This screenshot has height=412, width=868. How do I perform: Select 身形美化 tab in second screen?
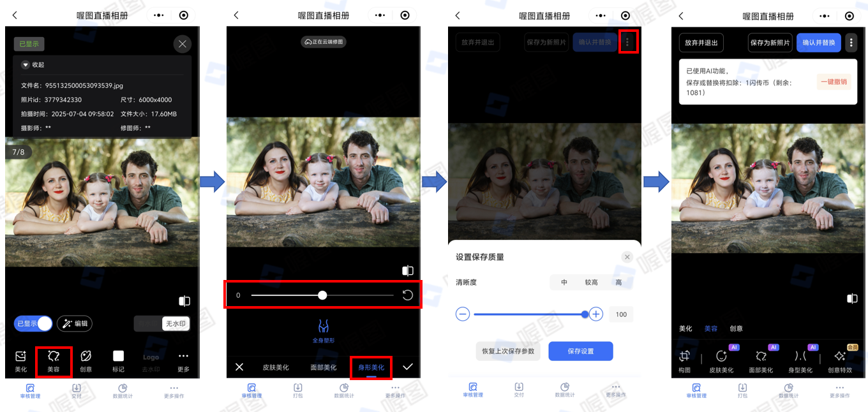[x=371, y=367]
